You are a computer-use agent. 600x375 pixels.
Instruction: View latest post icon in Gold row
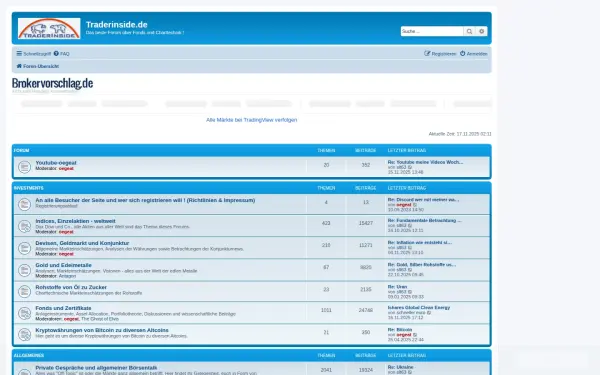[x=410, y=270]
